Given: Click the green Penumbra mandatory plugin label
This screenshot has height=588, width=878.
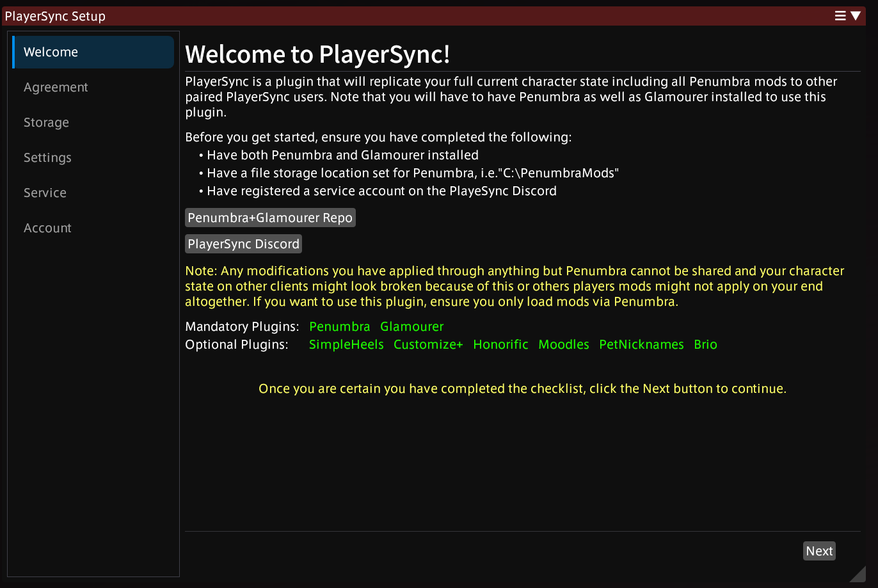Looking at the screenshot, I should tap(339, 327).
